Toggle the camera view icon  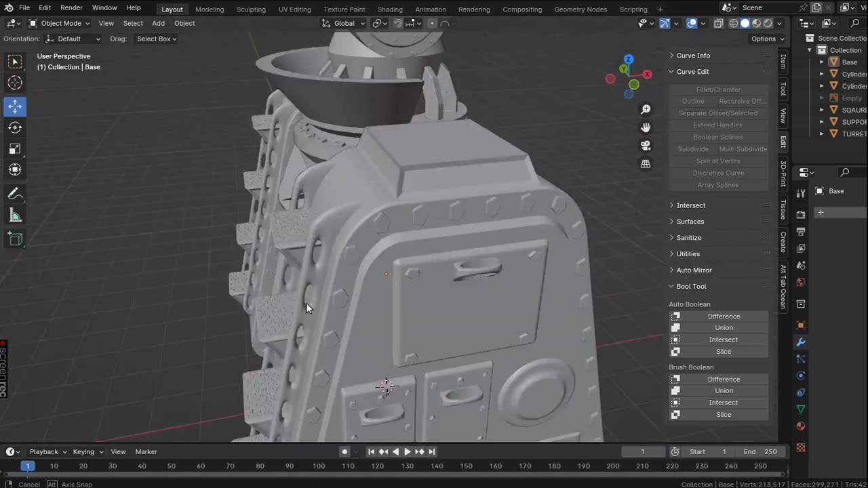(x=646, y=146)
